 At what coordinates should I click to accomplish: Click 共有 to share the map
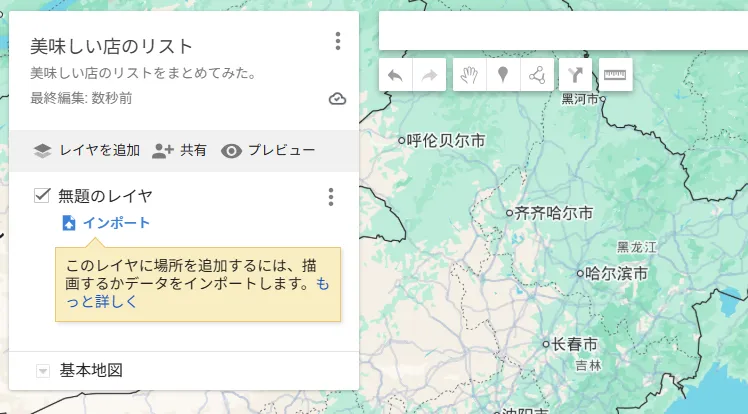[180, 151]
